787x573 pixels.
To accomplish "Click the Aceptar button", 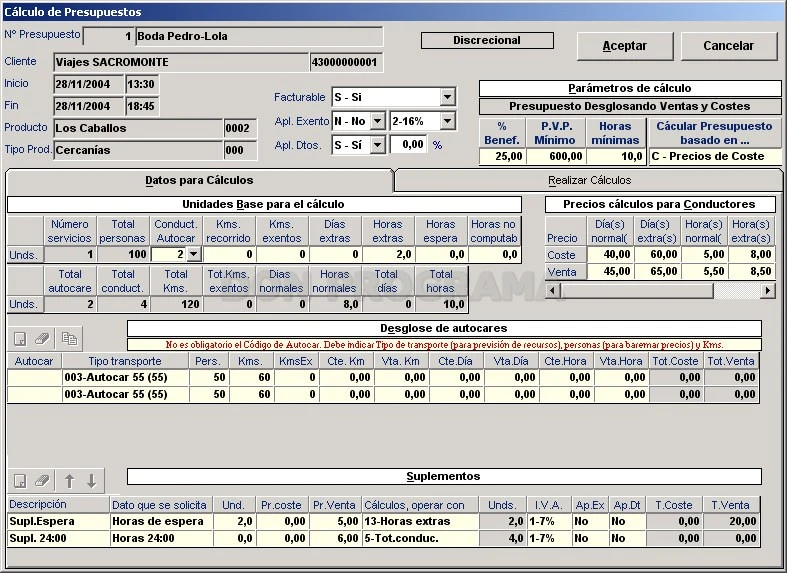I will tap(625, 46).
